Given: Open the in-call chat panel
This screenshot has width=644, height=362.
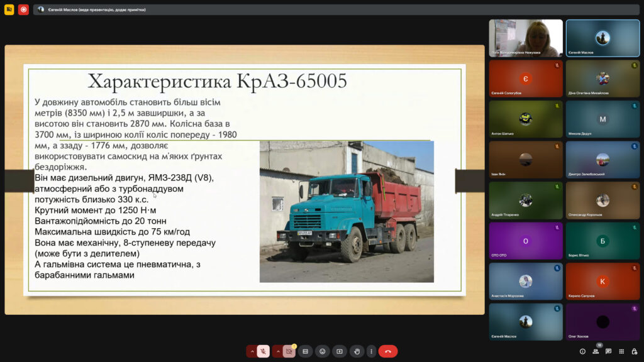Looking at the screenshot, I should [x=608, y=351].
